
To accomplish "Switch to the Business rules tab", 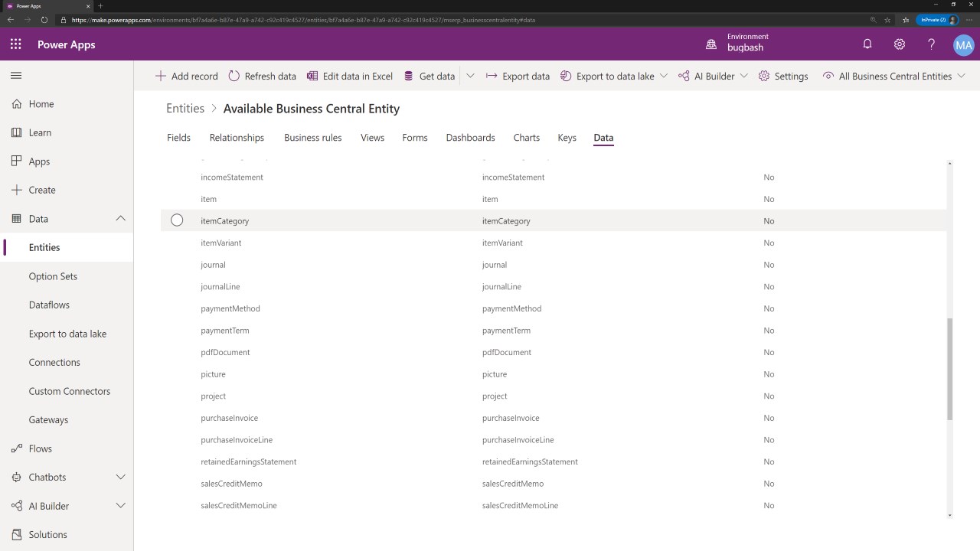I will (312, 138).
